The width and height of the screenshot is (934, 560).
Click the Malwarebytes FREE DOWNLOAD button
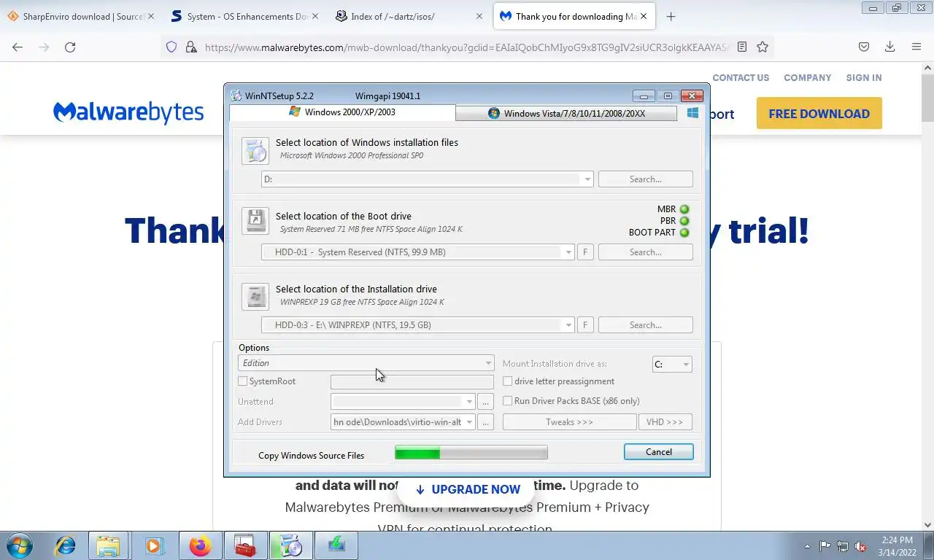pos(819,114)
